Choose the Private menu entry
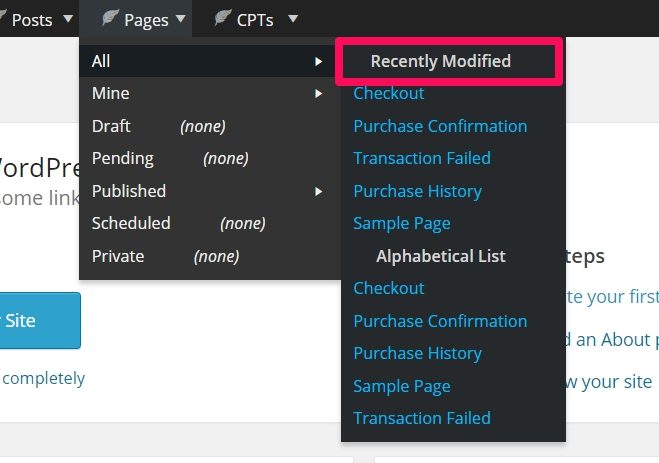The width and height of the screenshot is (659, 463). (x=118, y=256)
